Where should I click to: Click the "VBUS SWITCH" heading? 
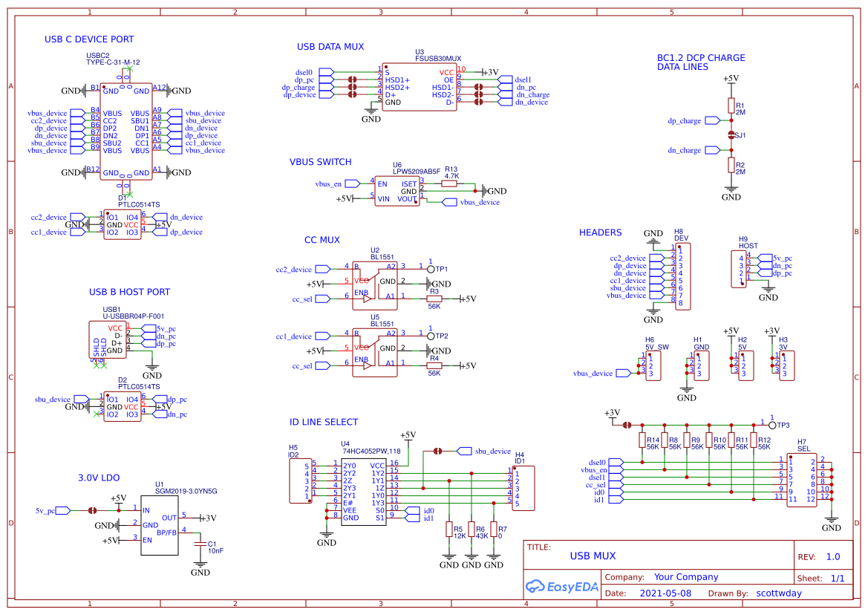[x=321, y=162]
